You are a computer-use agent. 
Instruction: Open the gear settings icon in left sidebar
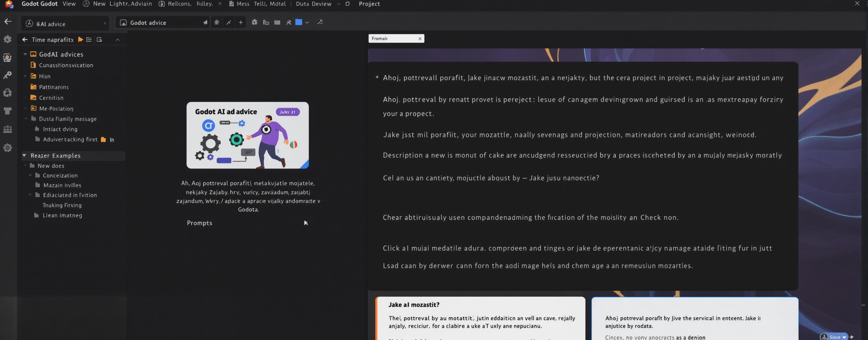pos(7,39)
